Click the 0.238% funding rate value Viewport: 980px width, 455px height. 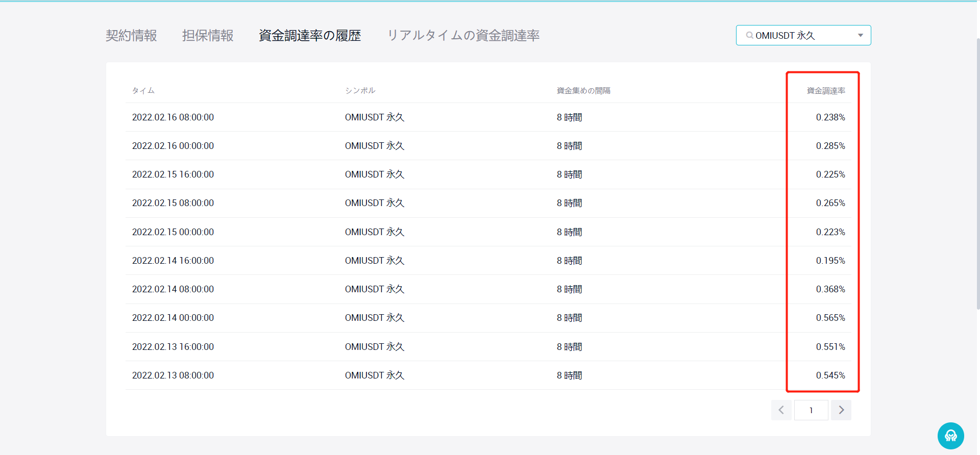830,117
